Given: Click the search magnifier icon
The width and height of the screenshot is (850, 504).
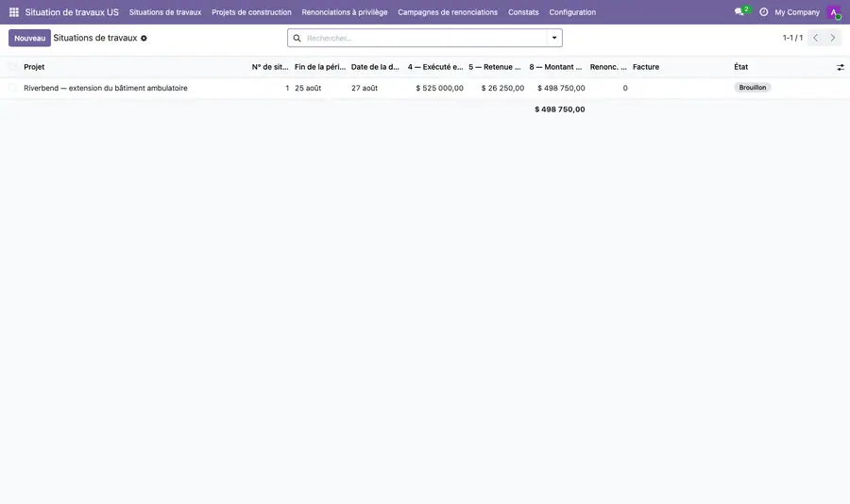Looking at the screenshot, I should [x=297, y=38].
